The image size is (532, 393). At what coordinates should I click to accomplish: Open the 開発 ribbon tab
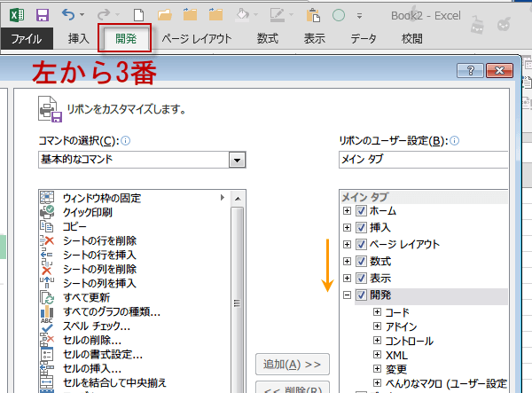125,38
